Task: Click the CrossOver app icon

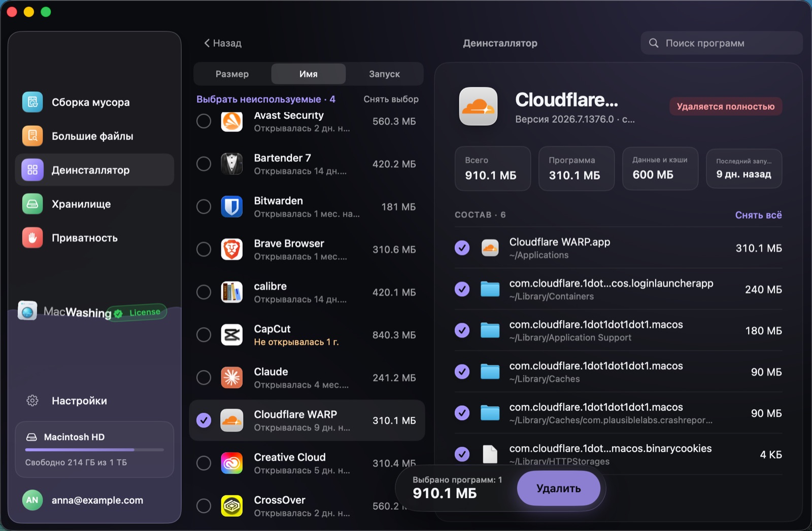Action: pos(232,506)
